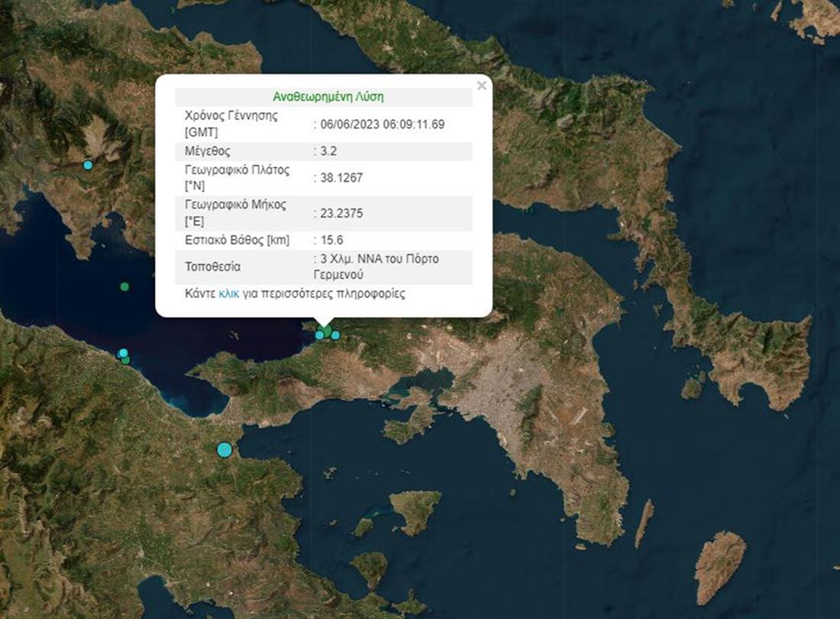The width and height of the screenshot is (840, 619).
Task: Click the green marker in the Gulf of Corinth
Action: pyautogui.click(x=124, y=287)
